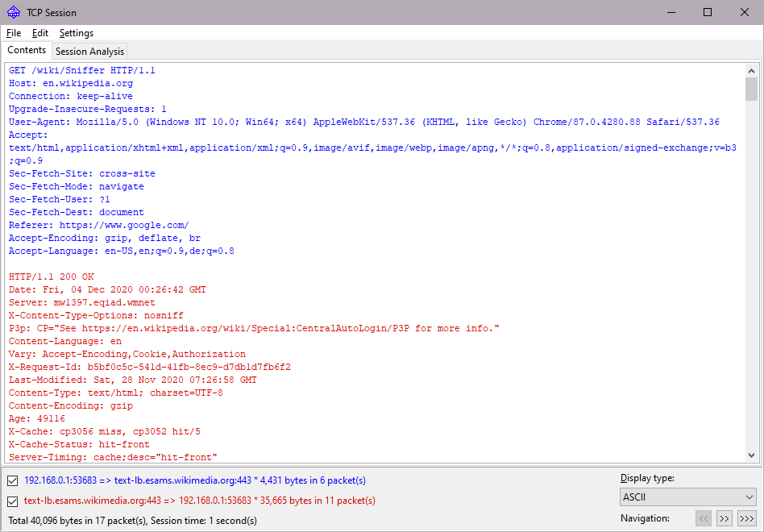The width and height of the screenshot is (764, 532).
Task: Click the "Vary: Accept-Encoding,Cookie,Authorization" line
Action: pyautogui.click(x=127, y=354)
